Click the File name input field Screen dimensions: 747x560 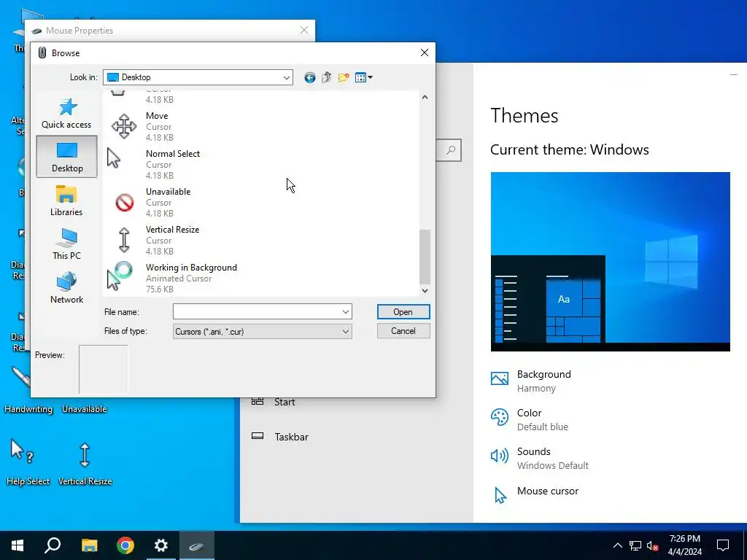coord(256,312)
